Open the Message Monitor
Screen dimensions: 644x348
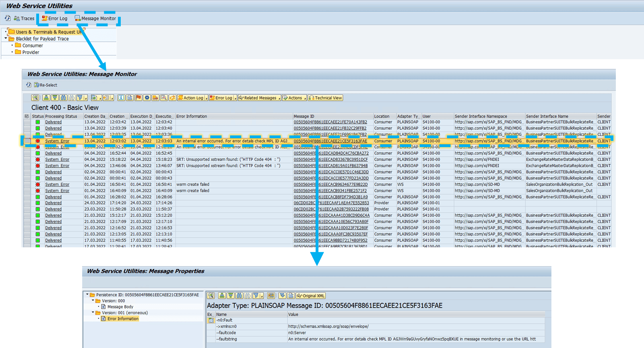95,19
